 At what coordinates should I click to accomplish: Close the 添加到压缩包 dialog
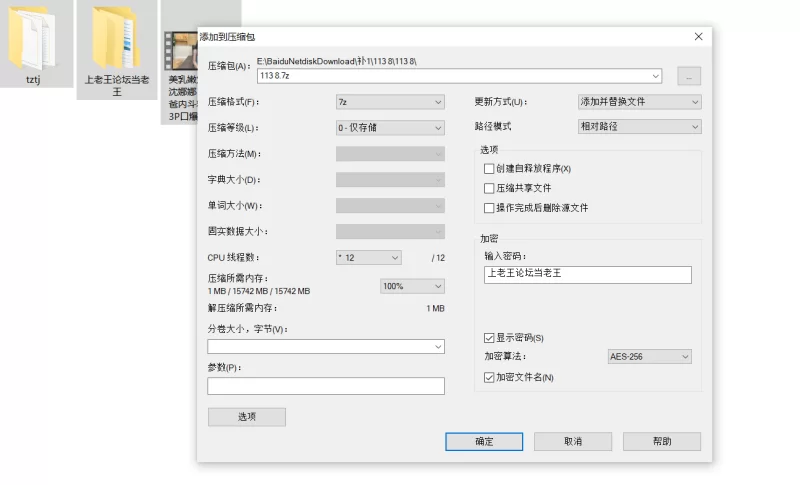point(698,37)
